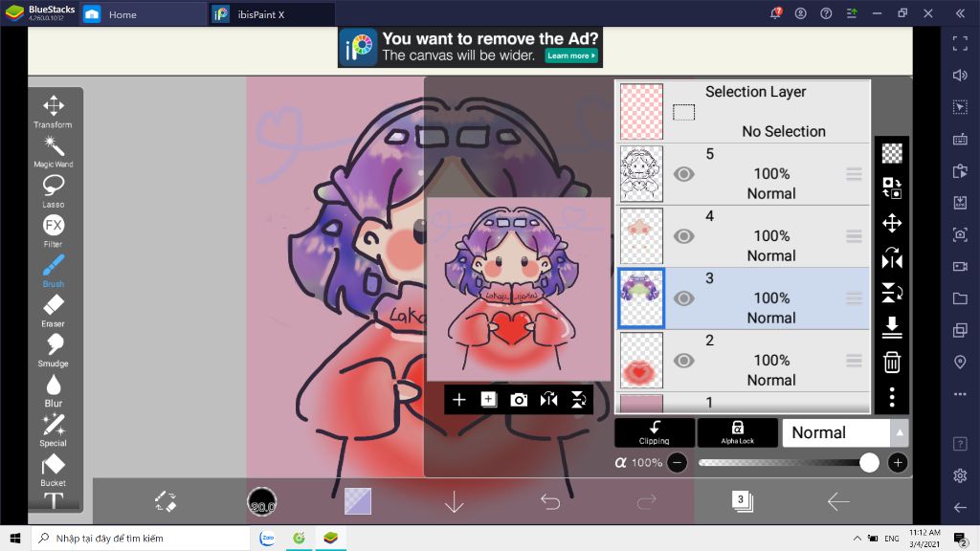This screenshot has height=551, width=980.
Task: Open layers panel button showing 3
Action: click(x=742, y=501)
